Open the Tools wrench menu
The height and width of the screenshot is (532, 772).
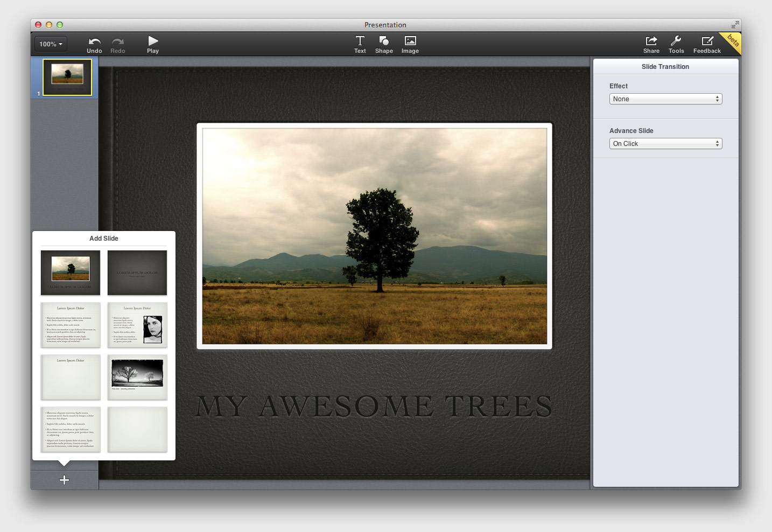(676, 44)
